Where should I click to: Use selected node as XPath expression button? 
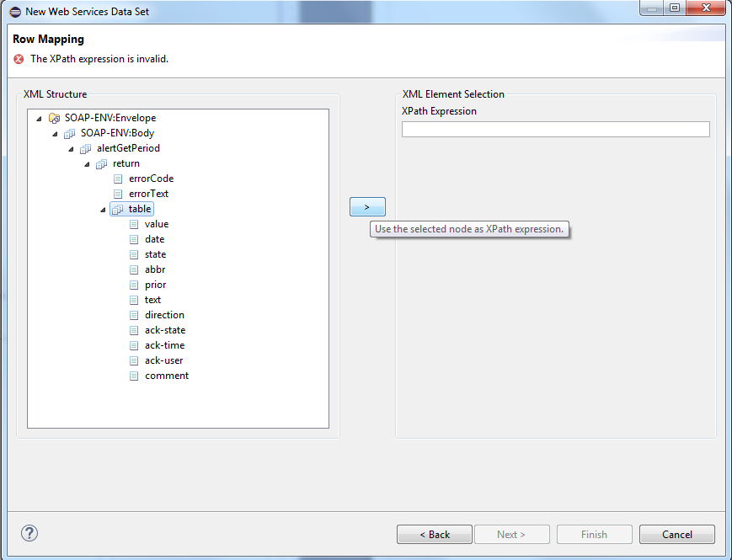tap(367, 206)
